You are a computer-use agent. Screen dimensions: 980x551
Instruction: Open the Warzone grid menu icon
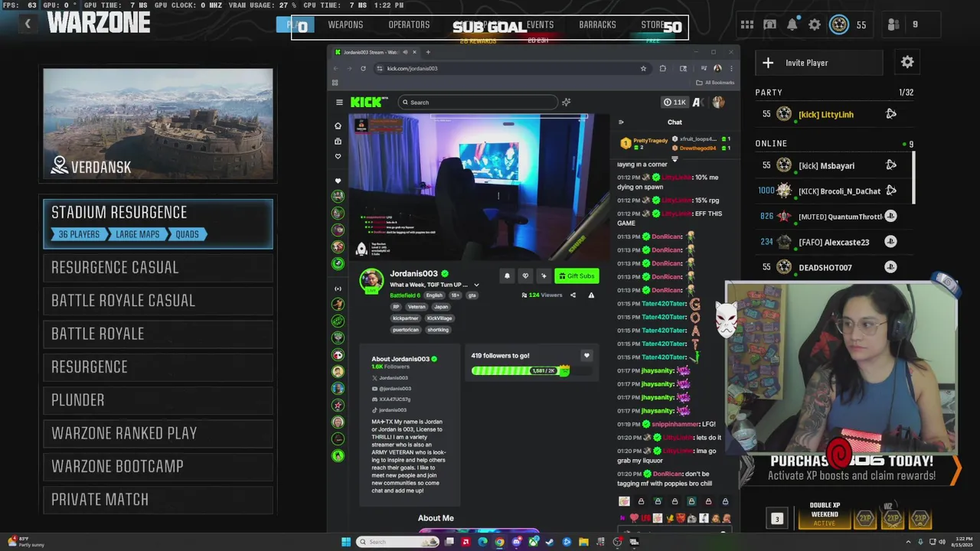(746, 24)
